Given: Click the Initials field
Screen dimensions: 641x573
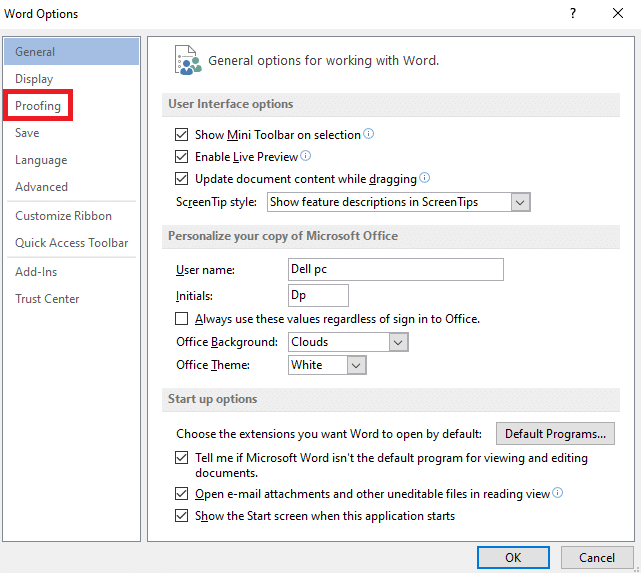Looking at the screenshot, I should coord(318,295).
